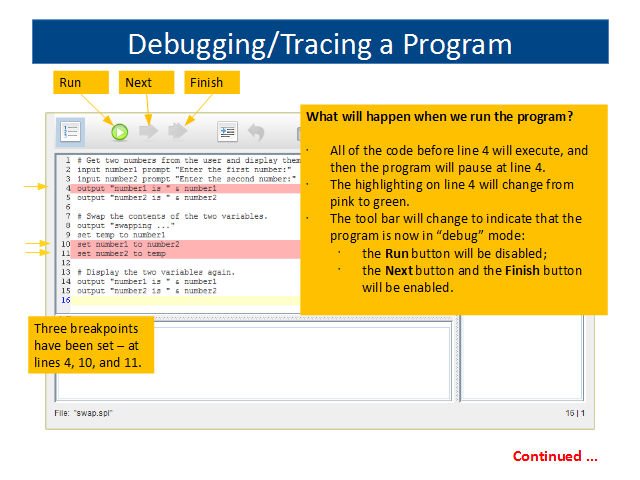Image resolution: width=640 pixels, height=480 pixels.
Task: Click line 'set temp to number1'
Action: click(121, 235)
